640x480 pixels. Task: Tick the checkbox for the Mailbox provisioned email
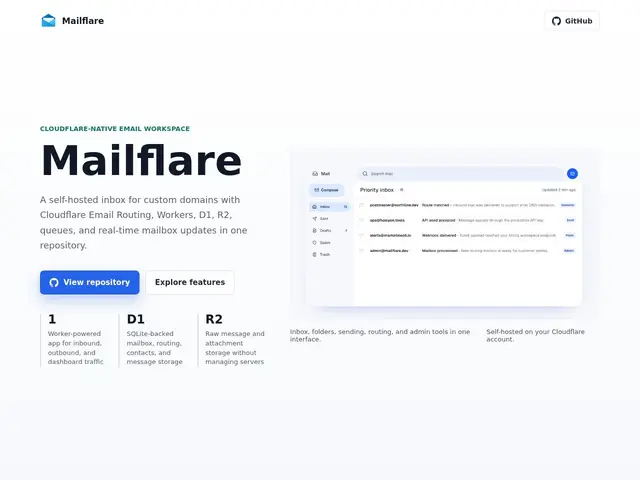point(362,251)
